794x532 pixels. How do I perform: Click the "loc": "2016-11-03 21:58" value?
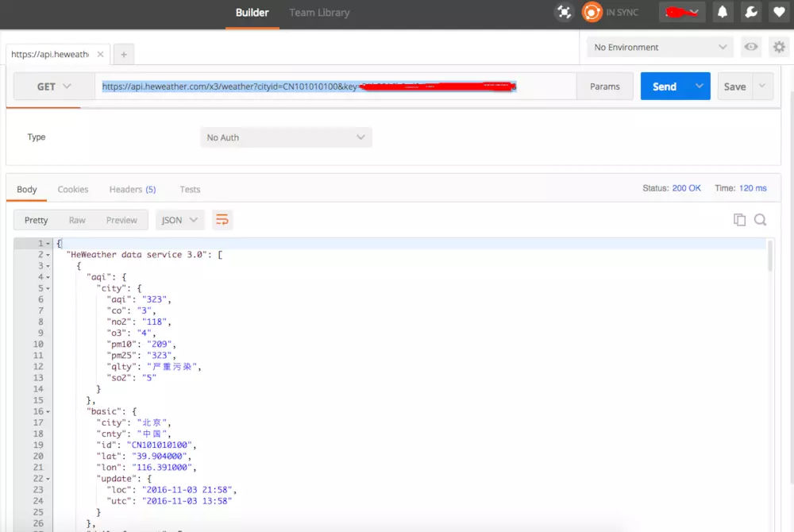point(187,489)
